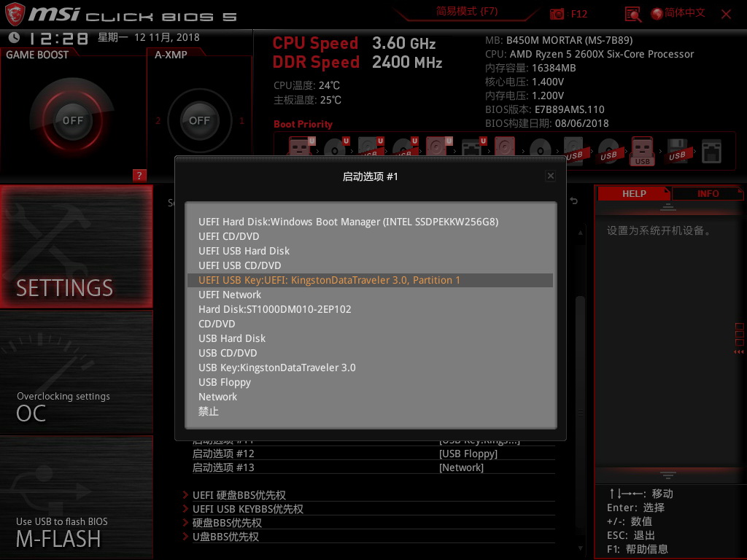Viewport: 747px width, 560px height.
Task: Choose Hard Disk:ST1000DM010-2EP102 option
Action: coord(370,309)
